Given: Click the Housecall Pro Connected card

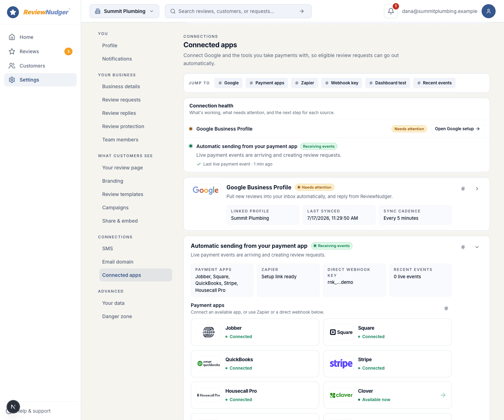Looking at the screenshot, I should point(255,395).
